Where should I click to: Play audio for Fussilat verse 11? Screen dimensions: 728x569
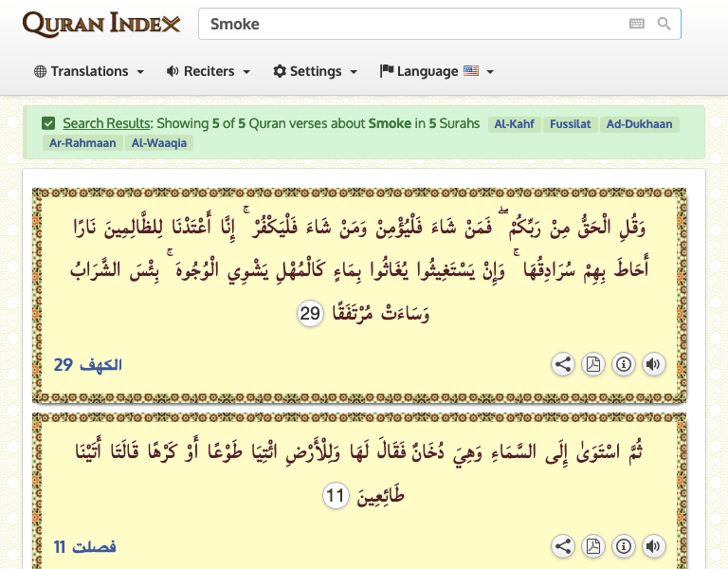(652, 546)
